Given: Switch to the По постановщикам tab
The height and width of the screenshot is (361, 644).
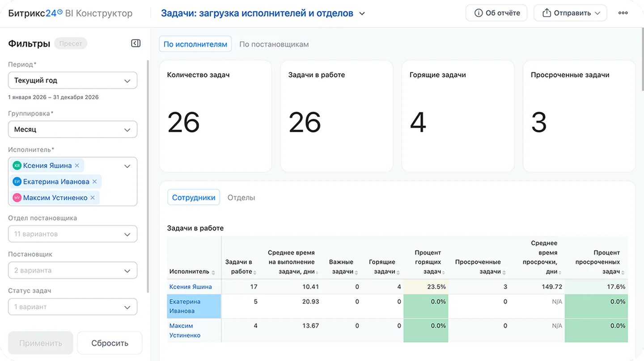Looking at the screenshot, I should (x=274, y=44).
